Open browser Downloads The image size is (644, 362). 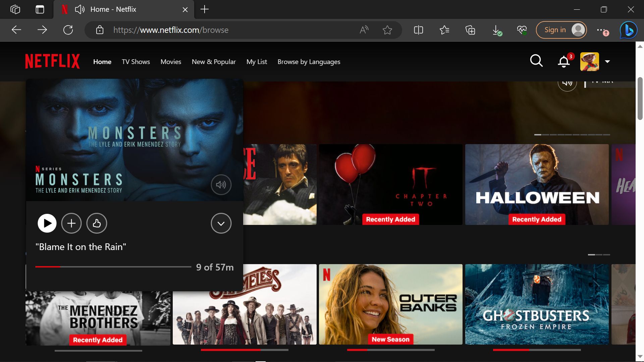click(x=496, y=30)
